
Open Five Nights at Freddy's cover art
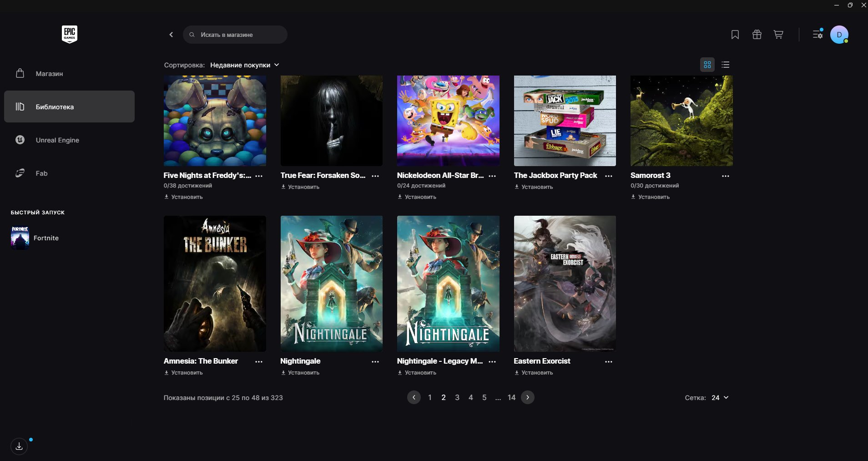click(x=215, y=121)
